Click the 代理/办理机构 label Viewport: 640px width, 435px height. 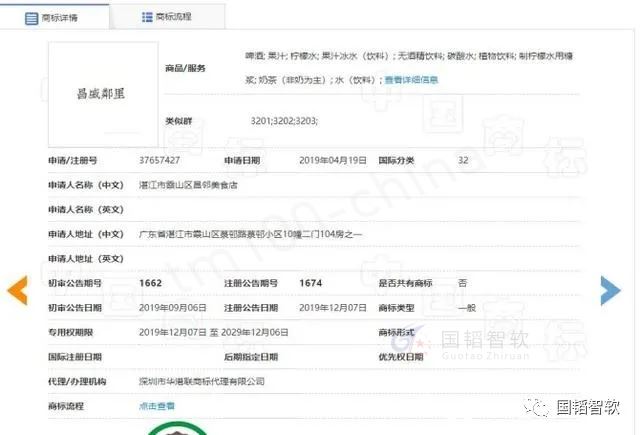pos(77,381)
